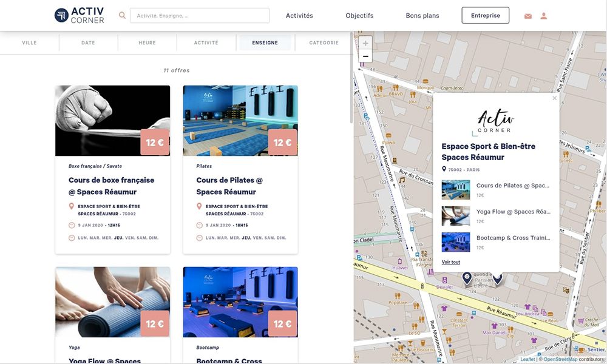Open the Date filter
The width and height of the screenshot is (607, 364).
pos(88,43)
